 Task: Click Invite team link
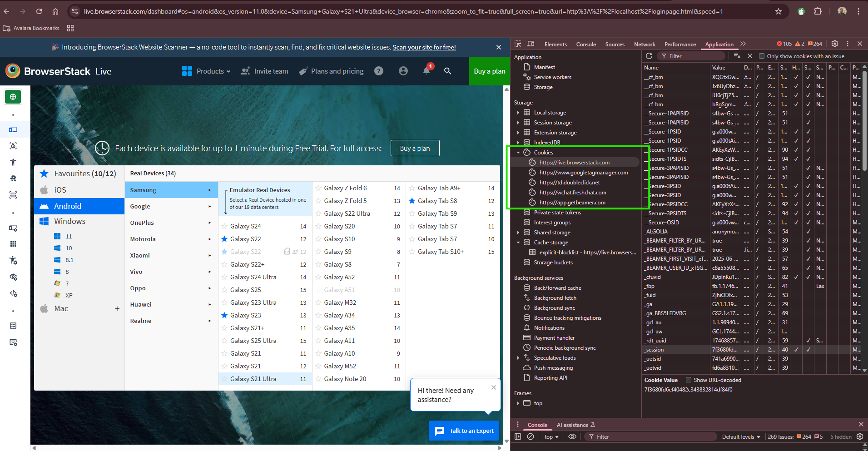tap(264, 71)
